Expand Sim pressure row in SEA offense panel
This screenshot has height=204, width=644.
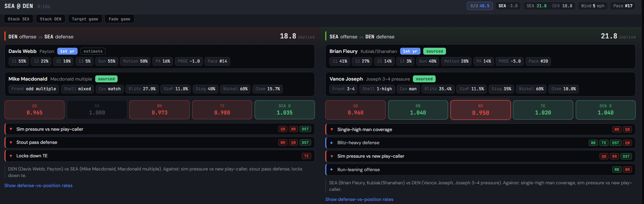[480, 156]
